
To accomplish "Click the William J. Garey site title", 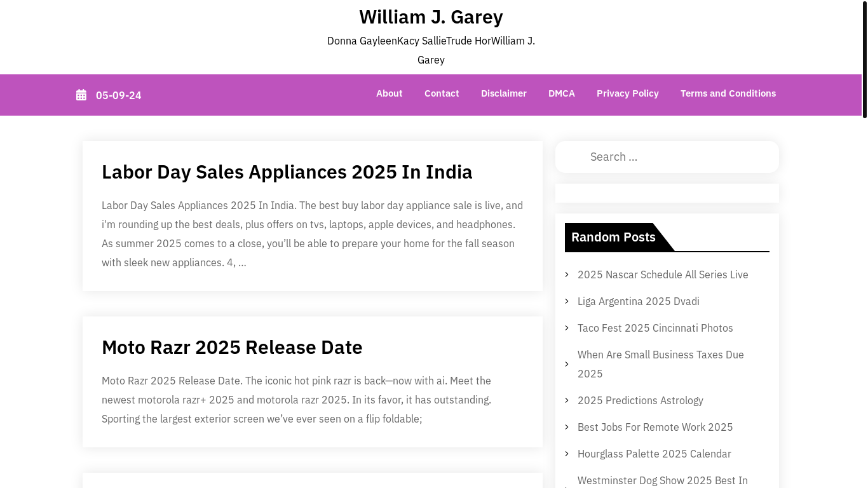I will pyautogui.click(x=431, y=17).
